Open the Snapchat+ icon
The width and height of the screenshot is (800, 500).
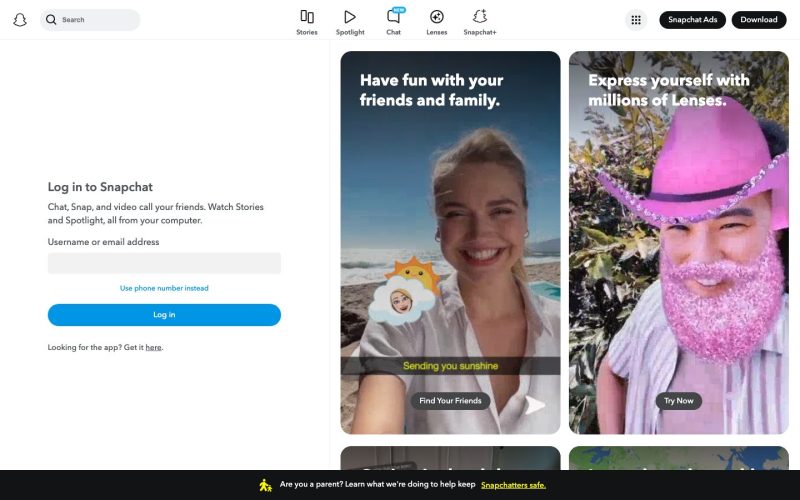click(x=480, y=16)
